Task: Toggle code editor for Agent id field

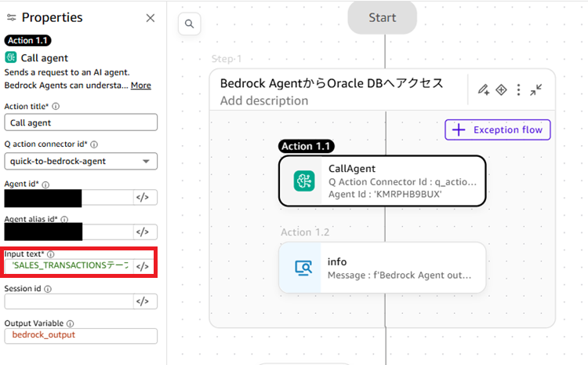Action: [143, 197]
